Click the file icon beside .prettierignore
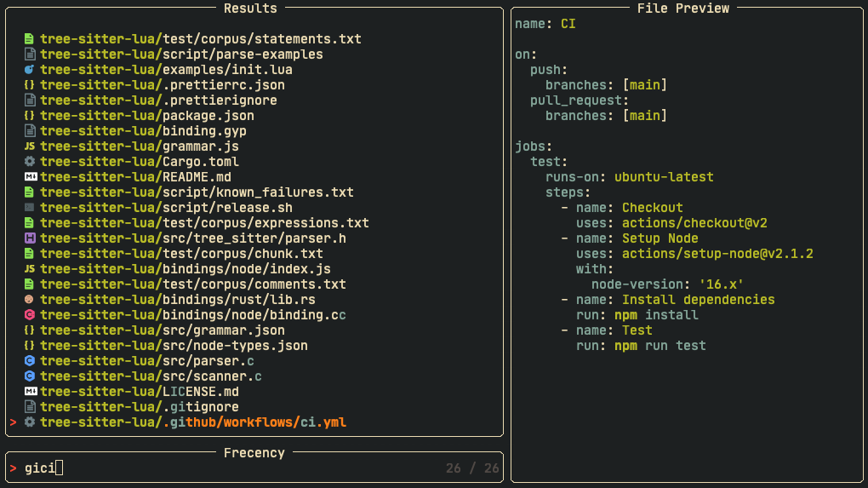The width and height of the screenshot is (868, 488). tap(29, 100)
